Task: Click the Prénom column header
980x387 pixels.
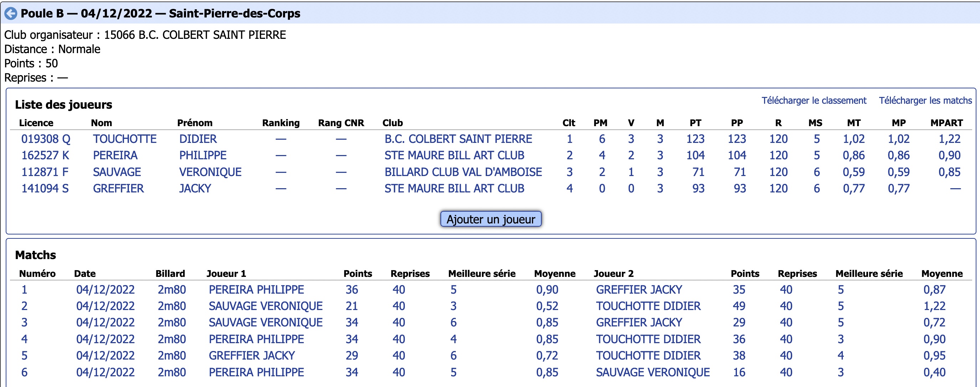Action: 195,123
